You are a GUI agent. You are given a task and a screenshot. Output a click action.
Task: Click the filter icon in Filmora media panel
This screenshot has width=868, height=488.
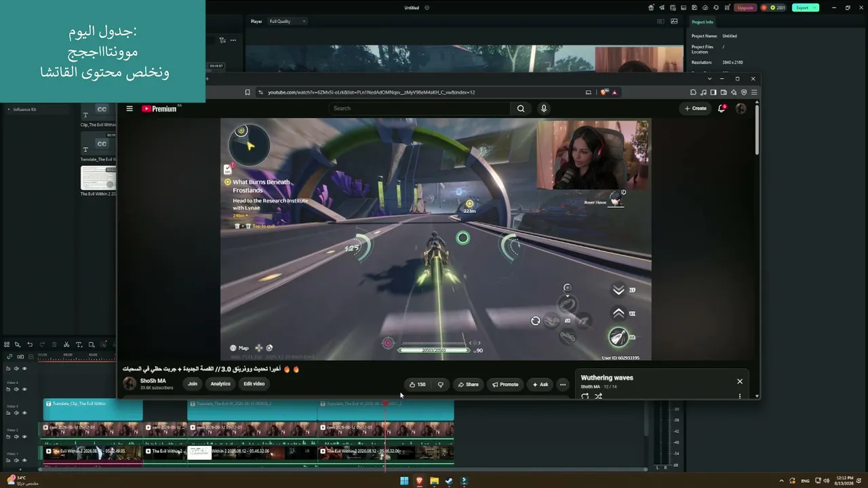[222, 40]
